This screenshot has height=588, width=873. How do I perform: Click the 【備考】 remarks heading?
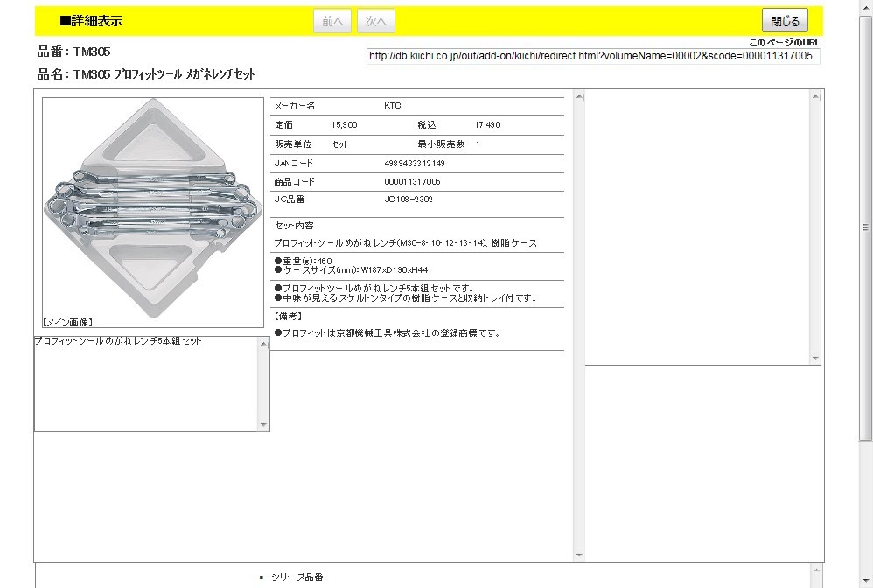point(289,316)
